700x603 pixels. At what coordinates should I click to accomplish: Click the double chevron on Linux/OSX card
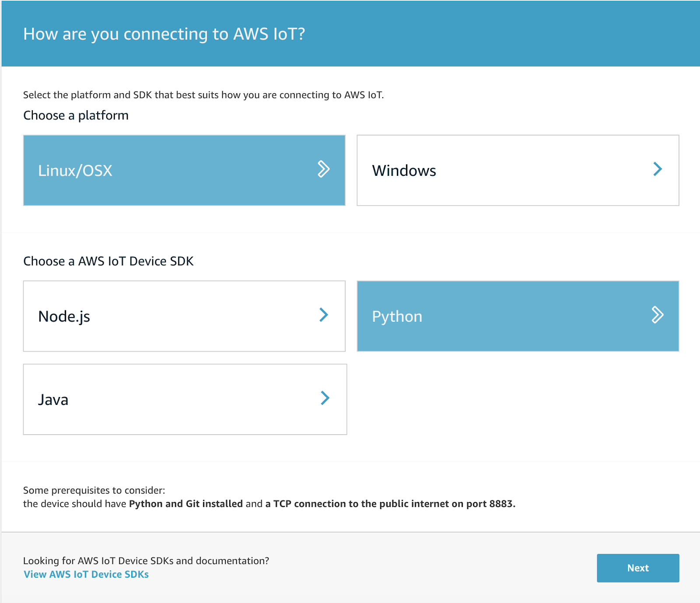pyautogui.click(x=323, y=169)
